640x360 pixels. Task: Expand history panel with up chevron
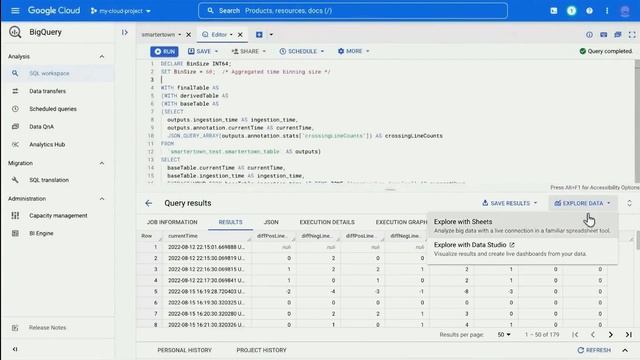click(x=625, y=350)
